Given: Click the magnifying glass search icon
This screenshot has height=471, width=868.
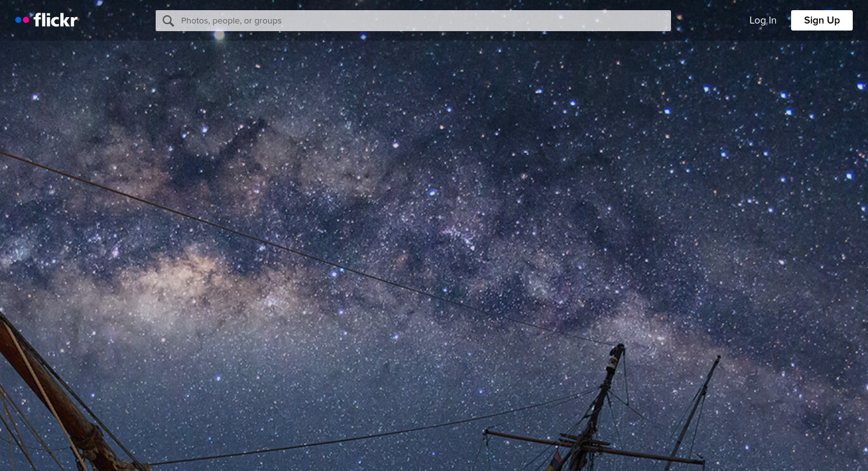Looking at the screenshot, I should point(168,21).
